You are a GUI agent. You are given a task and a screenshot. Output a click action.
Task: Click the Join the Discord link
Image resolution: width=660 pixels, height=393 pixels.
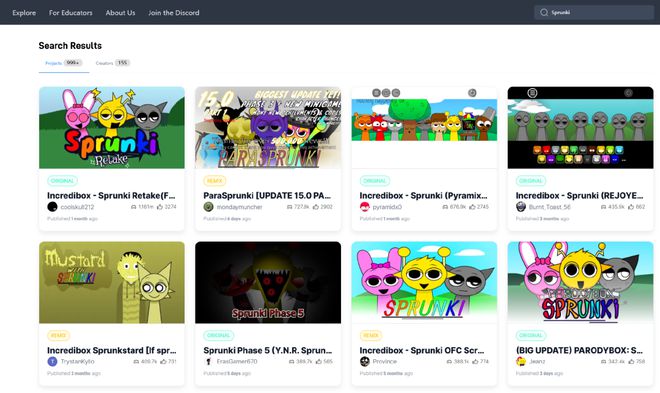tap(174, 13)
